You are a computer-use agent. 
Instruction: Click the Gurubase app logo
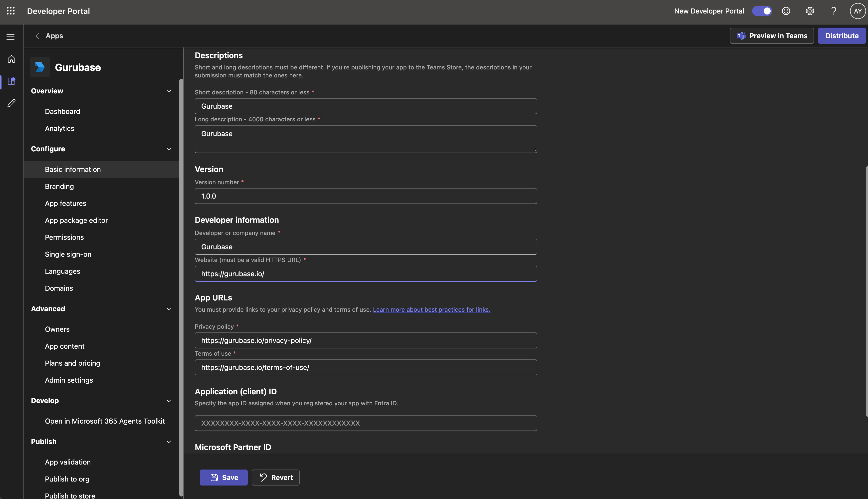[x=40, y=67]
